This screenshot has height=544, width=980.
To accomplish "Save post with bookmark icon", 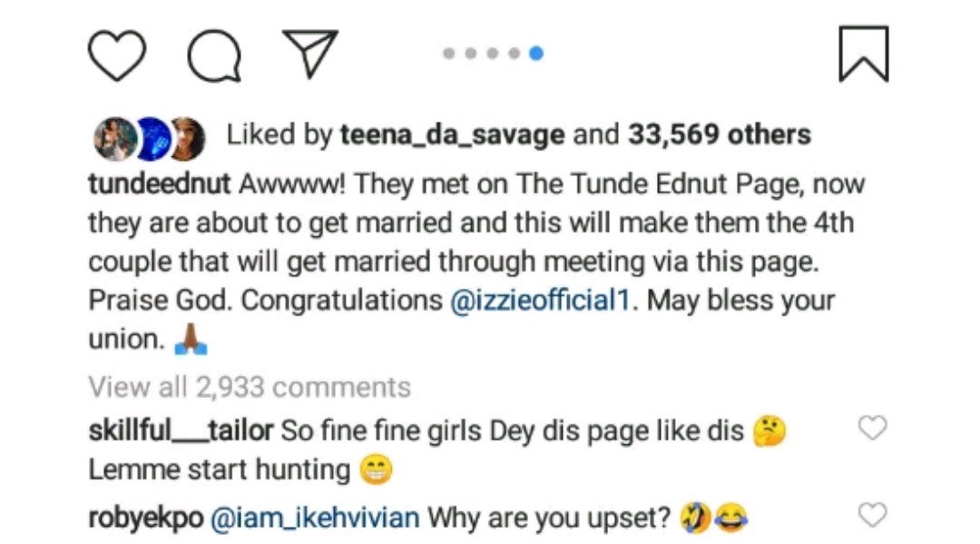I will 863,54.
